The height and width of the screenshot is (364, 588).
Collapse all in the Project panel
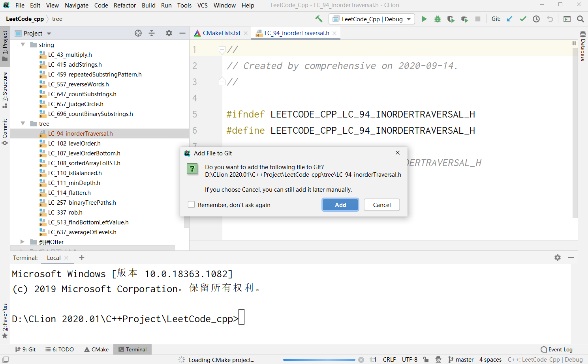[152, 33]
